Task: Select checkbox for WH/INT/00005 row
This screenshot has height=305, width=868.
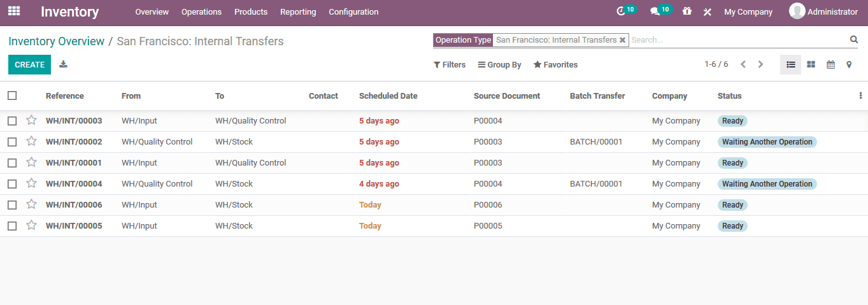Action: pyautogui.click(x=12, y=226)
